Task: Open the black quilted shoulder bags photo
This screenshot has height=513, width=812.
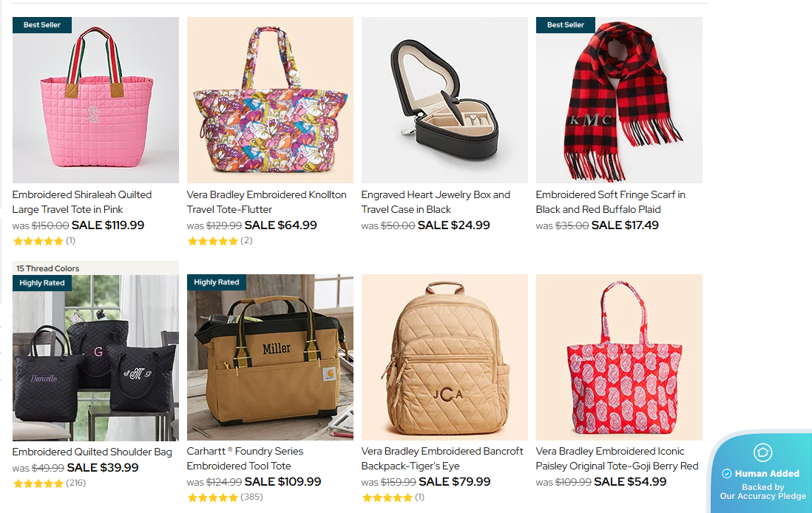Action: pyautogui.click(x=95, y=358)
